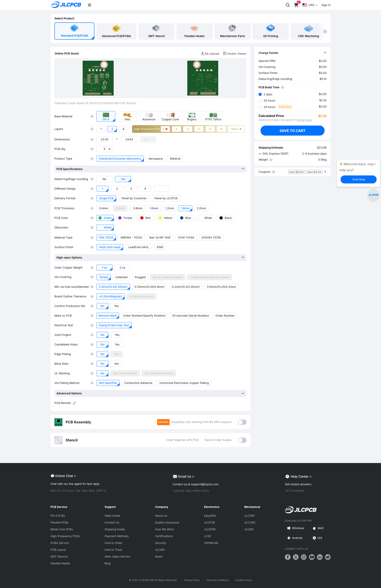The width and height of the screenshot is (381, 588).
Task: Click the JLCPCB logo in header
Action: [x=66, y=5]
